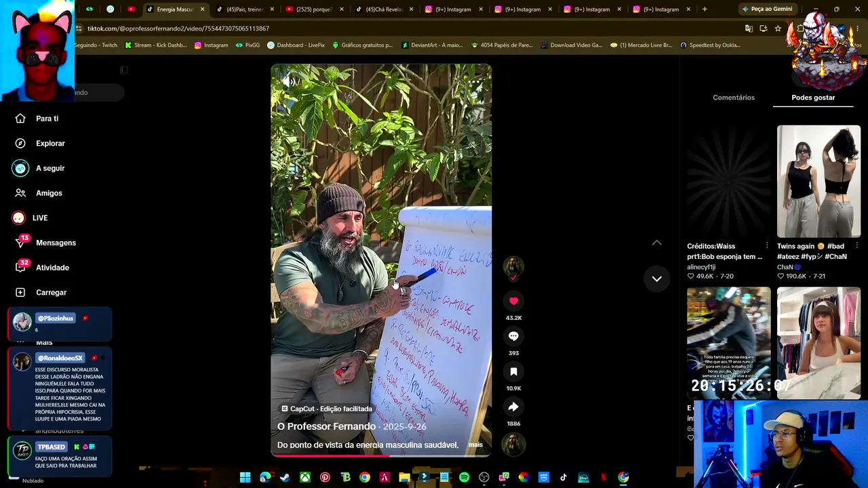Expand the video description with mais
The width and height of the screenshot is (868, 488).
click(475, 445)
